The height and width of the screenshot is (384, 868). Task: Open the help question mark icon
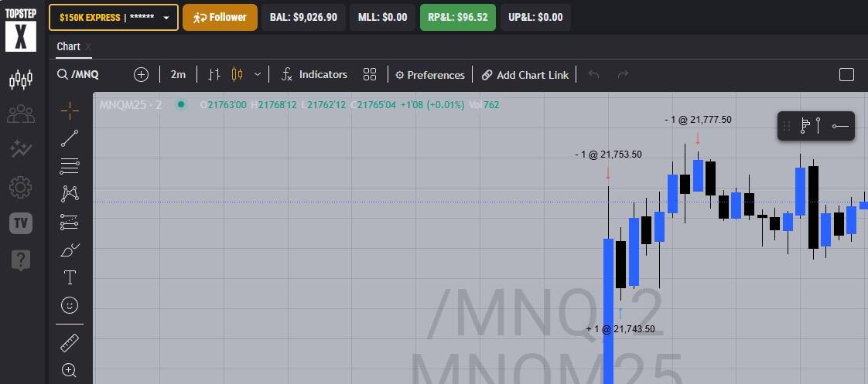coord(21,260)
